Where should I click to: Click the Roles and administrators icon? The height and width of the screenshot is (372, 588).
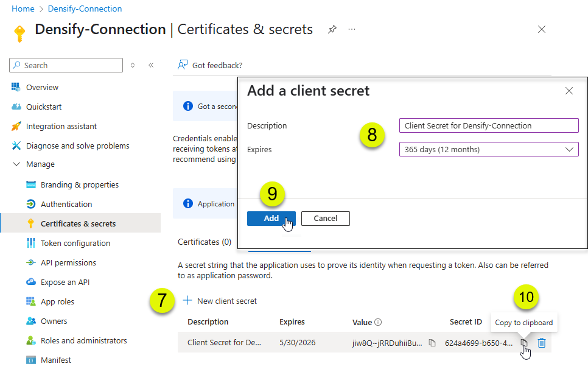[x=31, y=340]
